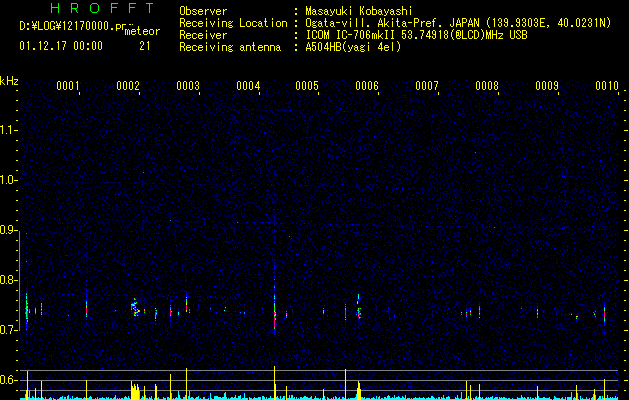Click the 1.0 kHz axis tick label
This screenshot has height=400, width=629.
click(7, 180)
